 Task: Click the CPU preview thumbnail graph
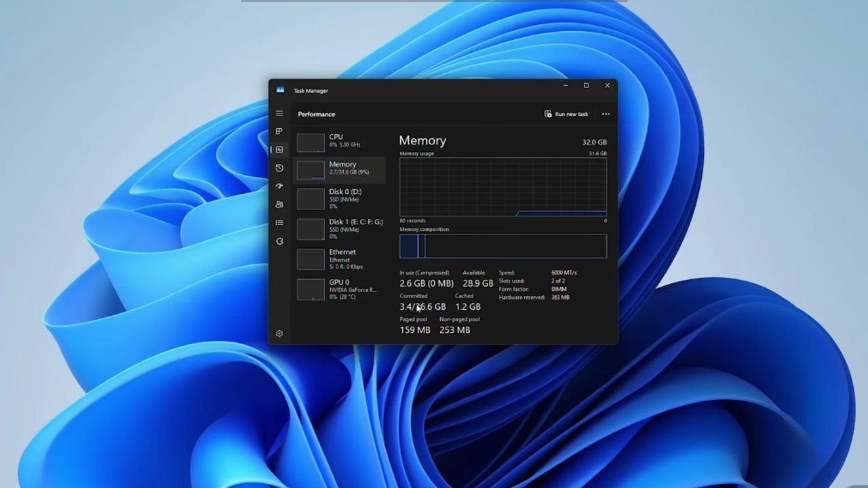[311, 142]
